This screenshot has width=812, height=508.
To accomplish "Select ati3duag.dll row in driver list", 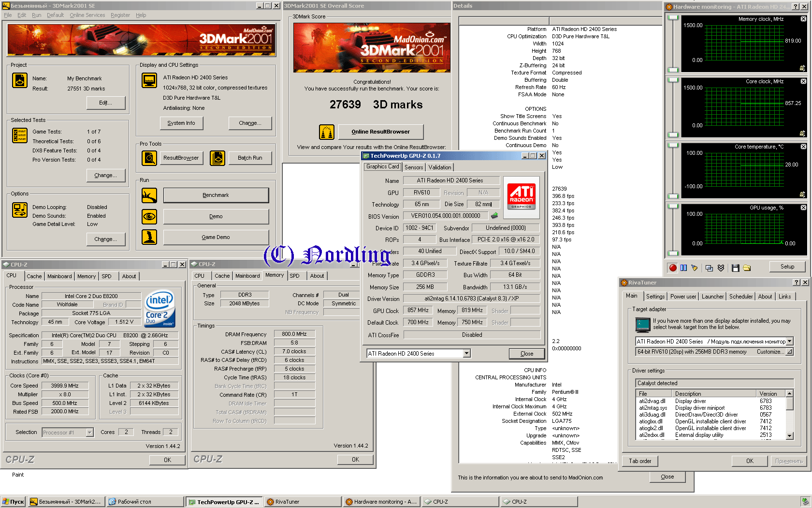I will (x=711, y=415).
